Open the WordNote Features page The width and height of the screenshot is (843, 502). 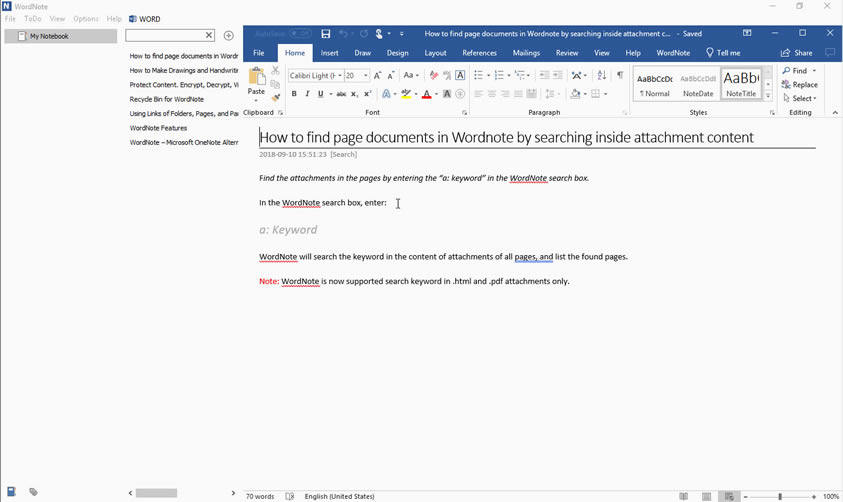click(159, 128)
